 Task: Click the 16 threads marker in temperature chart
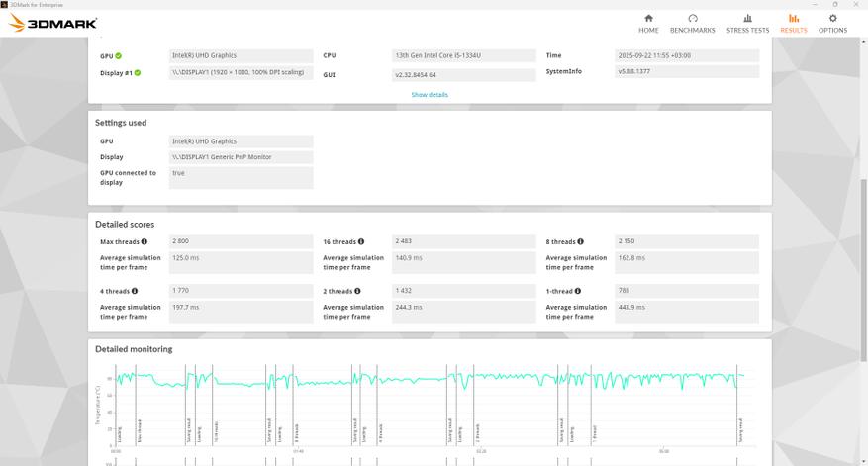click(x=216, y=431)
